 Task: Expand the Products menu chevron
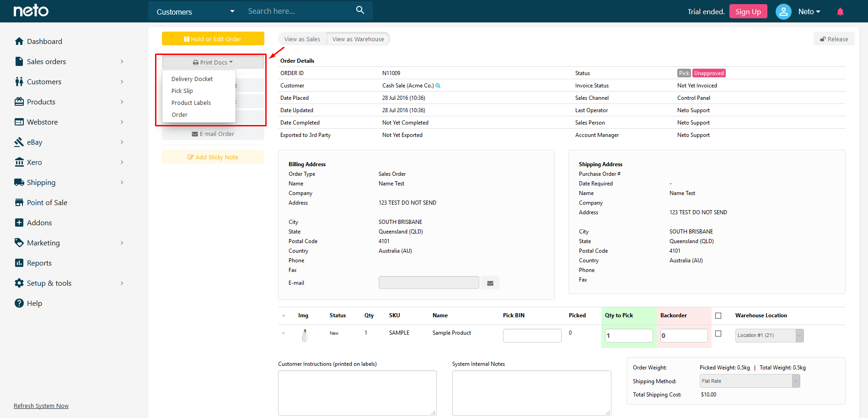tap(122, 102)
